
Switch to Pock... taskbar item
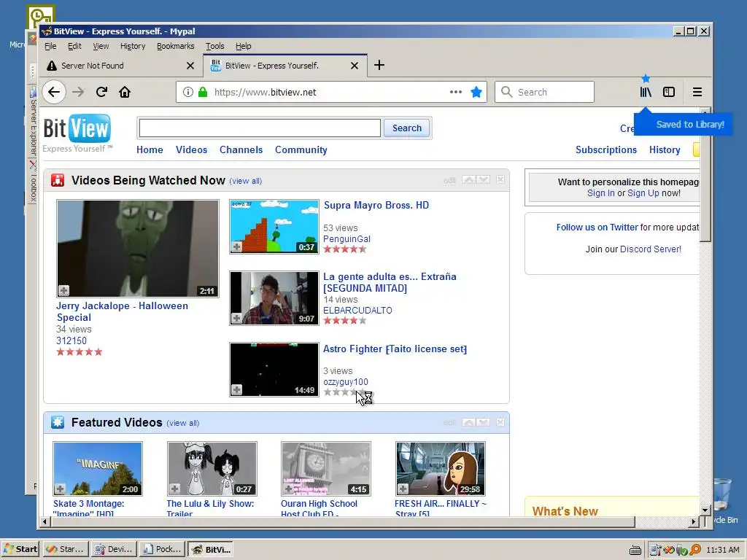point(163,549)
